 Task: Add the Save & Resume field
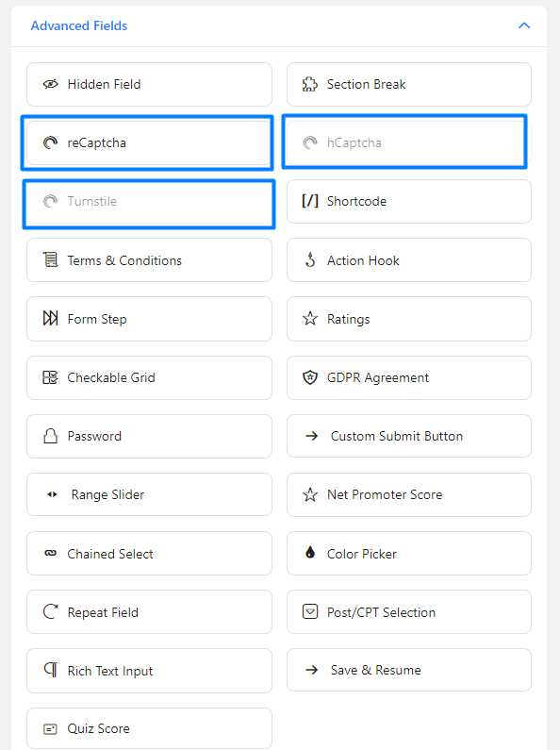coord(408,670)
